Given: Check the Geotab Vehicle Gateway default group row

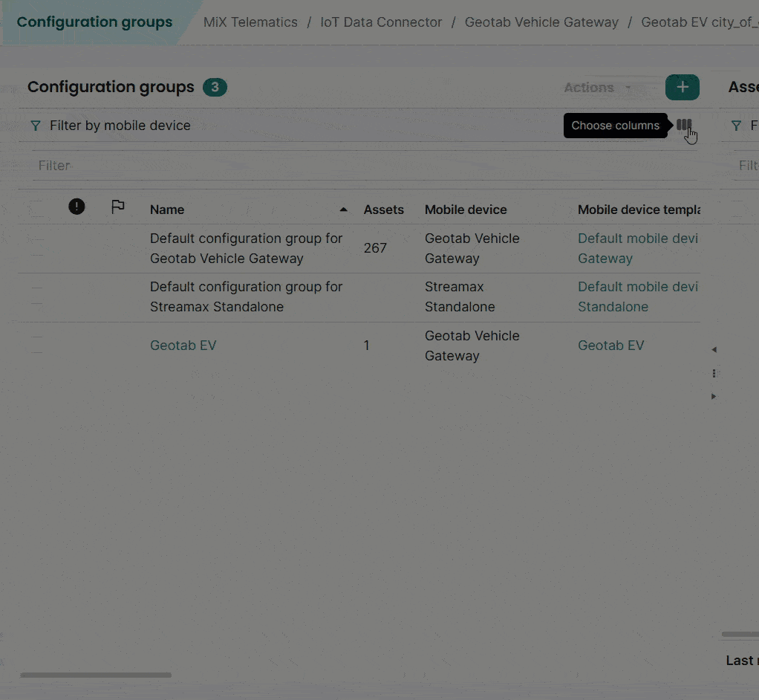Looking at the screenshot, I should click(37, 247).
